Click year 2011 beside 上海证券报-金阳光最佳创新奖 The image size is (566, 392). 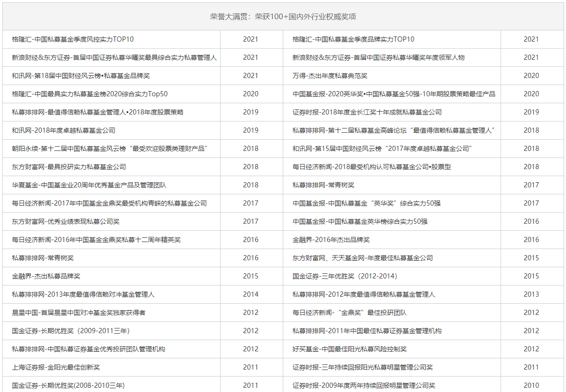click(x=251, y=367)
